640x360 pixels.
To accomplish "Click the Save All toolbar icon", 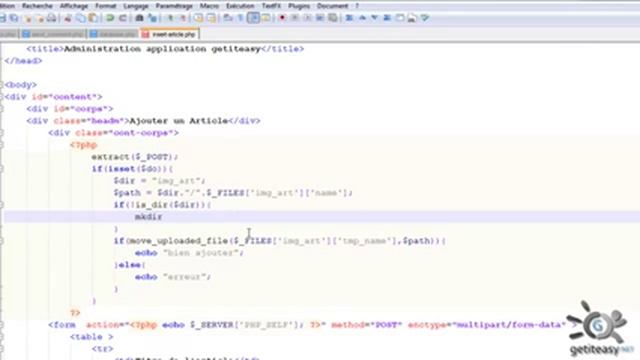I will (x=14, y=18).
